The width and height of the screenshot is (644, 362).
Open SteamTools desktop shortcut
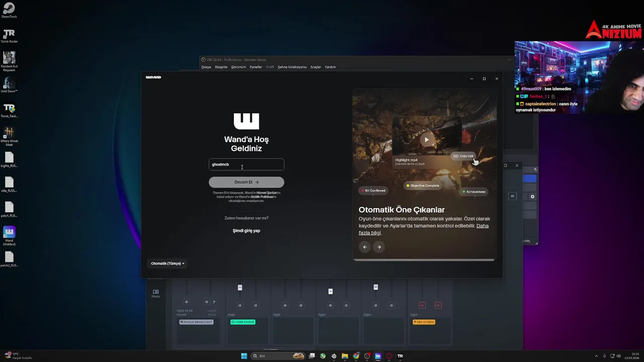tap(9, 10)
